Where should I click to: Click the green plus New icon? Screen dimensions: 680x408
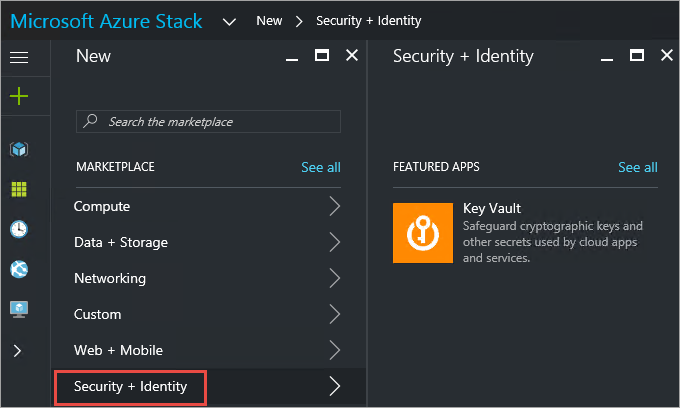click(19, 97)
